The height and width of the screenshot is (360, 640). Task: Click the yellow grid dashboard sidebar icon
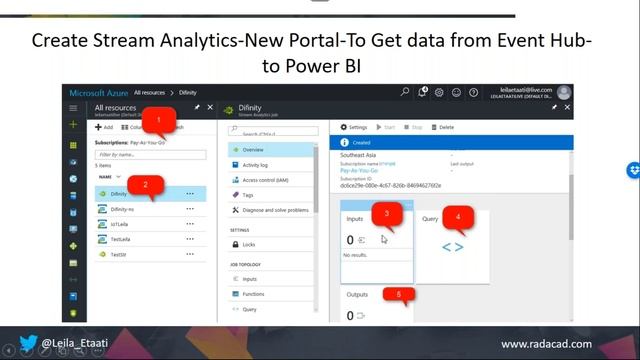point(73,145)
